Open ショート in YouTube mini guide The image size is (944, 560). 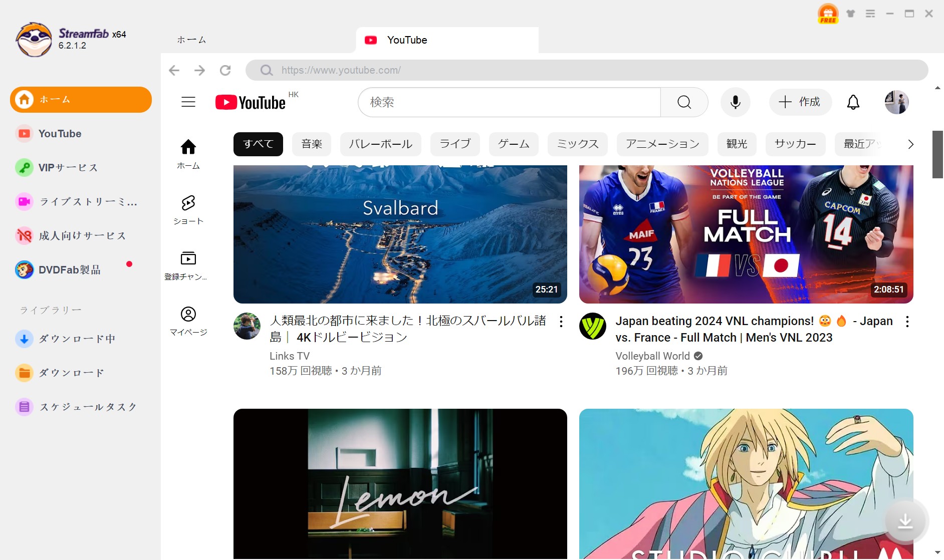coord(188,210)
